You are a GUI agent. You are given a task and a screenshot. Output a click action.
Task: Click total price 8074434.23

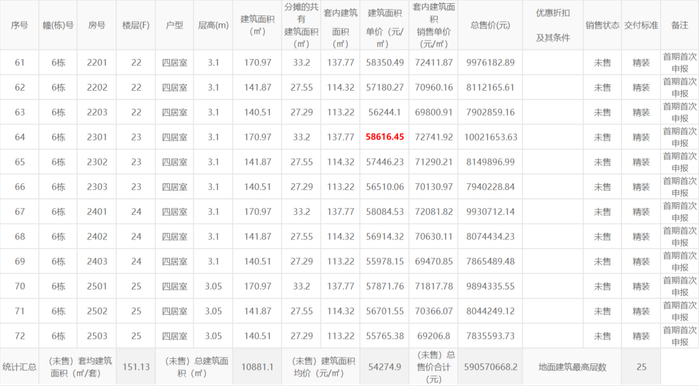point(490,237)
